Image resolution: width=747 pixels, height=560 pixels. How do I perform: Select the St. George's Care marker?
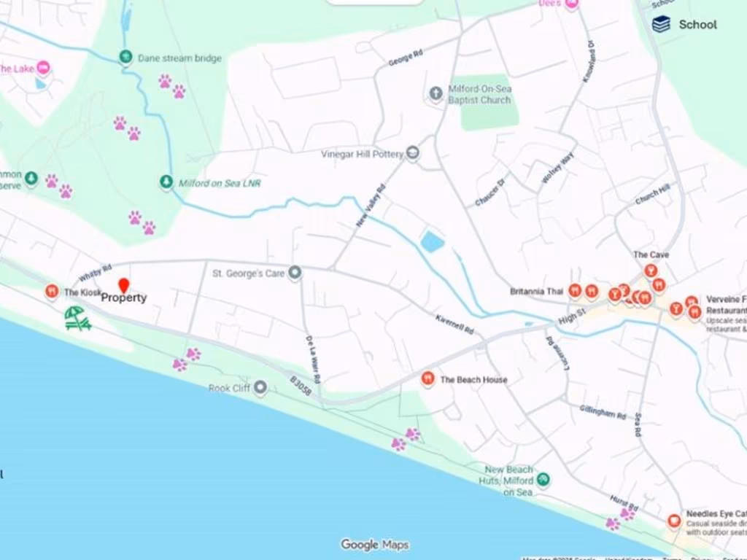point(295,273)
